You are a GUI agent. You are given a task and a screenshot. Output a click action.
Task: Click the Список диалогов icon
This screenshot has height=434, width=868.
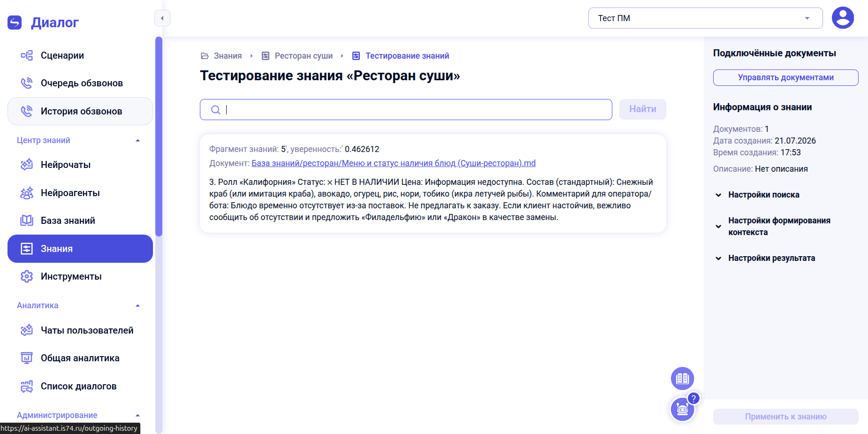coord(27,386)
